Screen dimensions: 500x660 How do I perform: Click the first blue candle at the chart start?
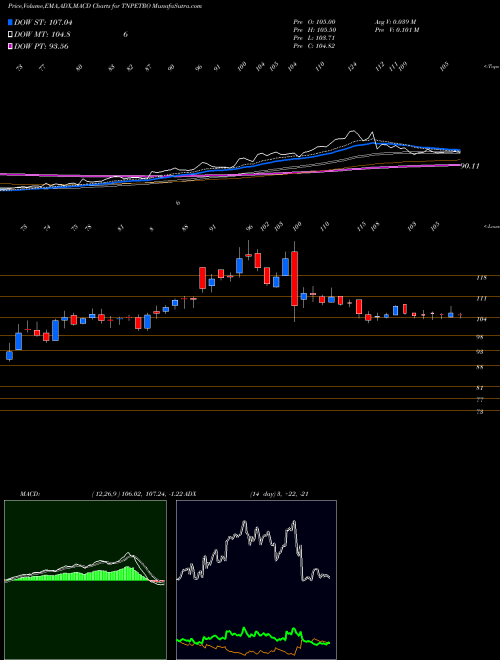[9, 356]
